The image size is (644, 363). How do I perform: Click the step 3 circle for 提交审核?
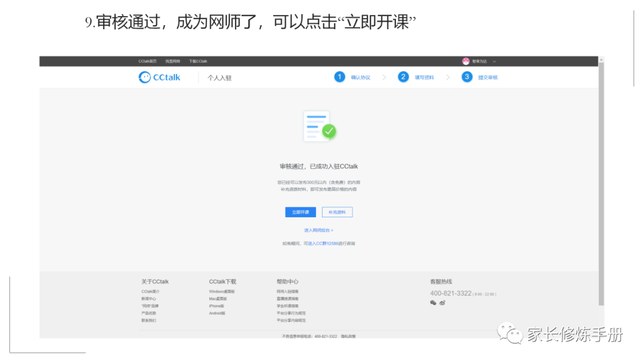[x=467, y=77]
